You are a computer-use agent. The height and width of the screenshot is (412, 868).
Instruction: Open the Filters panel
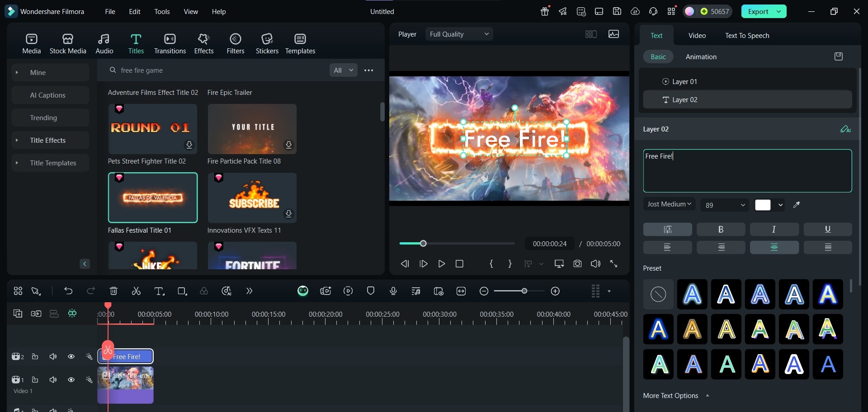click(236, 44)
